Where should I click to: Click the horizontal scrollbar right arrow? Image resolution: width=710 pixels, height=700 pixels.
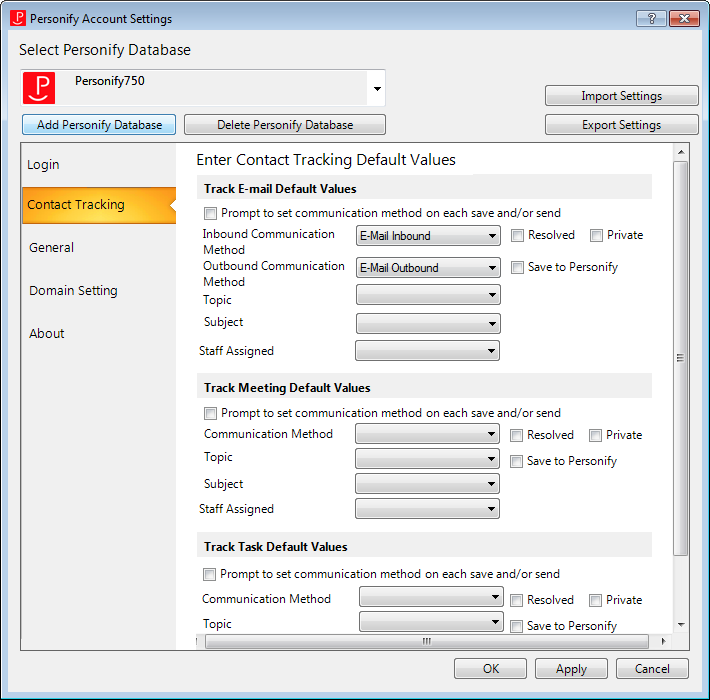[x=663, y=641]
